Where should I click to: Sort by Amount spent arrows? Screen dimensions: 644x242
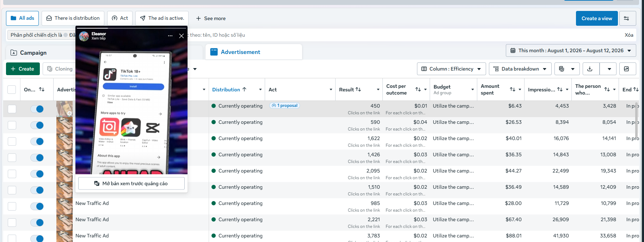(513, 90)
